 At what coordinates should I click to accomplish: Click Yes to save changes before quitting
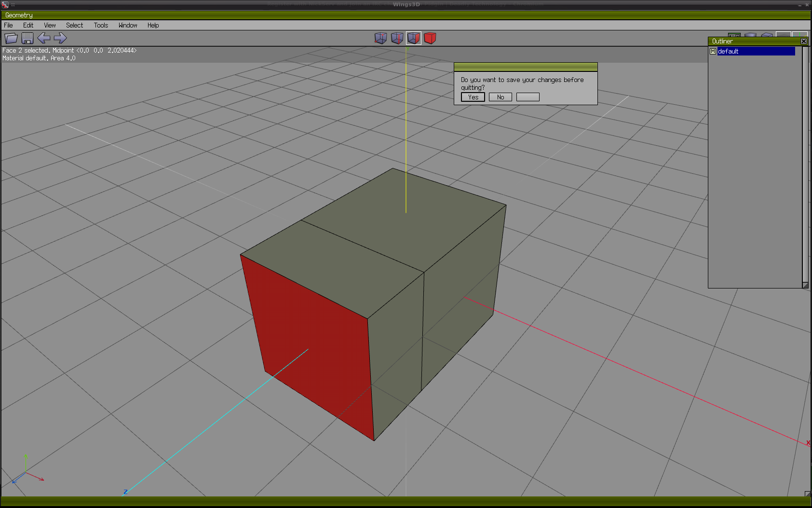473,97
